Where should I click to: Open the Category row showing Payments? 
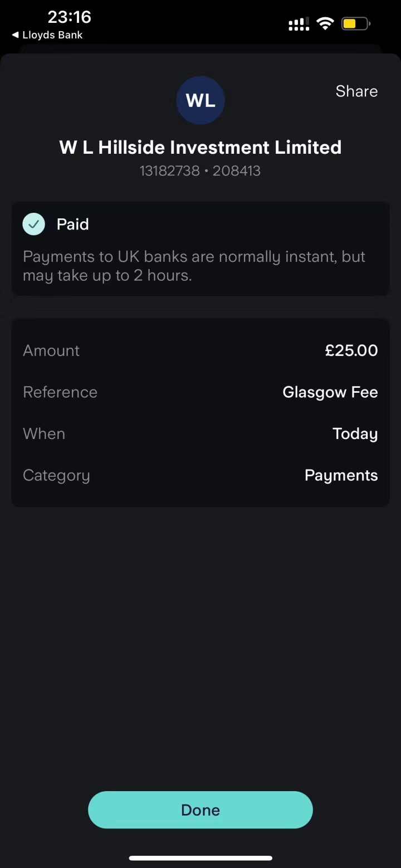(x=200, y=476)
